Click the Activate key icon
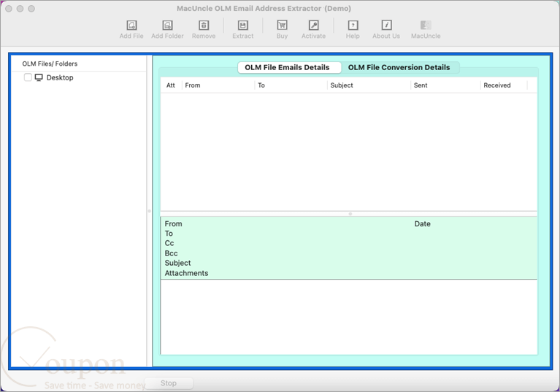560x392 pixels. click(313, 25)
